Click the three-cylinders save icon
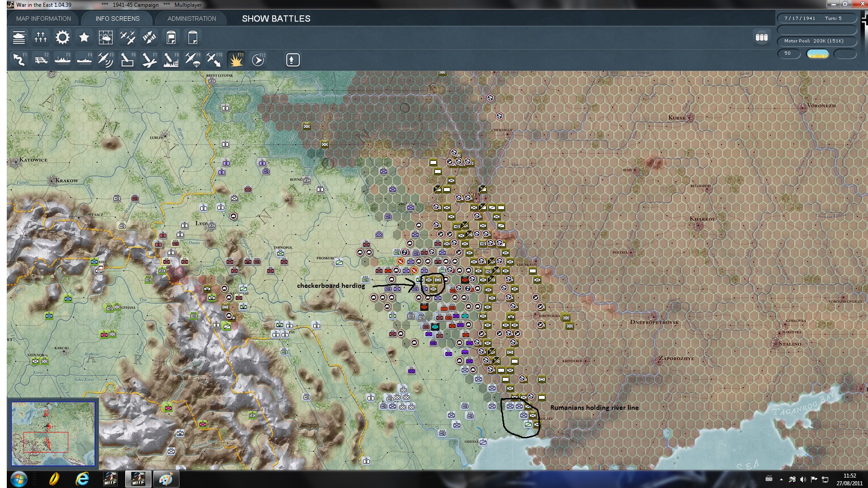 761,38
